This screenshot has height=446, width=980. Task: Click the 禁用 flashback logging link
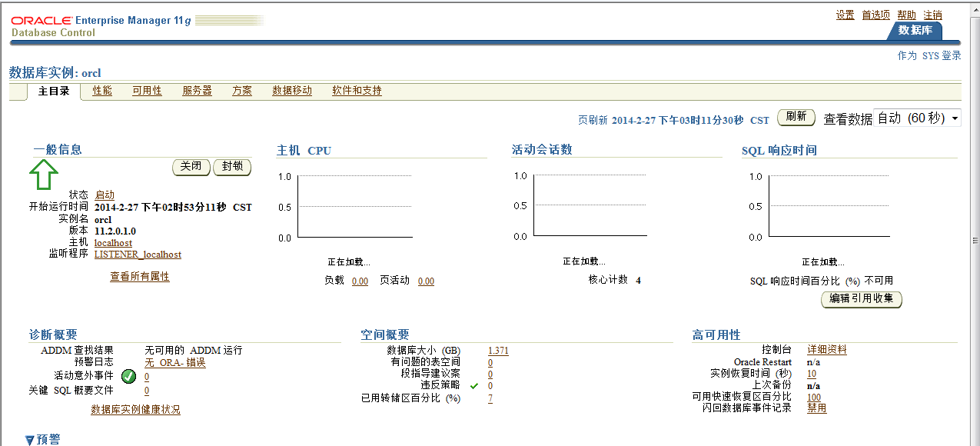click(x=817, y=408)
